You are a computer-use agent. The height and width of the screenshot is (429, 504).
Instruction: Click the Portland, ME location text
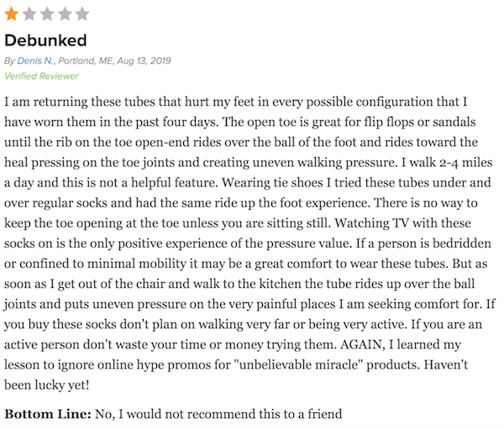point(86,60)
